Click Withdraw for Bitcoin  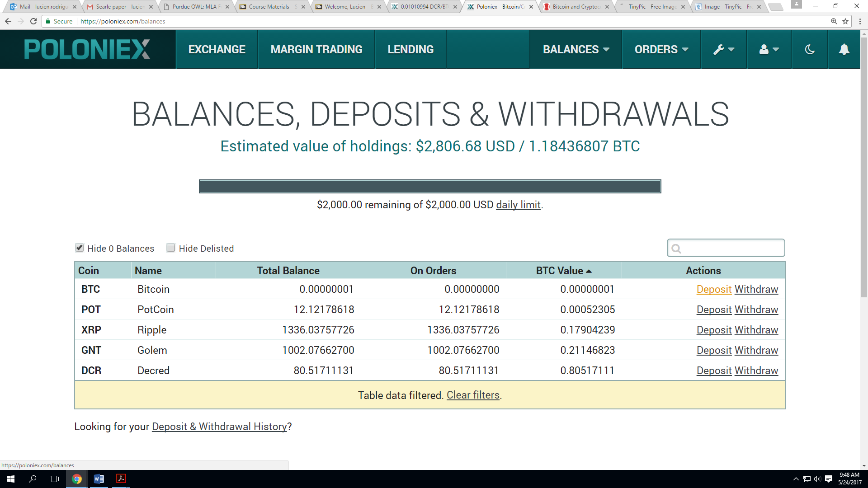pyautogui.click(x=756, y=289)
